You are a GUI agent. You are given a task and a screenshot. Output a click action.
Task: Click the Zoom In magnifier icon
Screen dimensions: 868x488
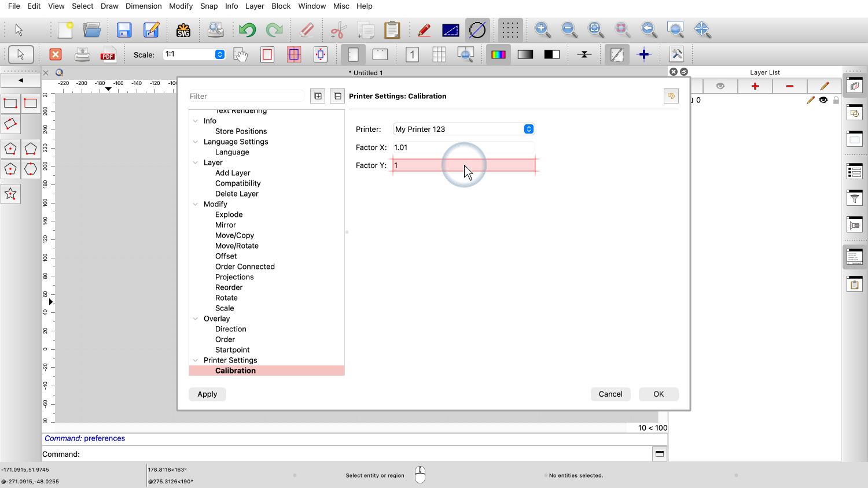click(542, 29)
